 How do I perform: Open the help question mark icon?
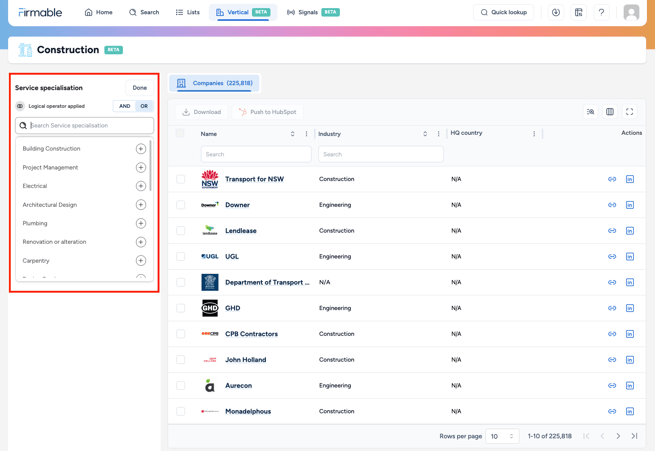pos(601,13)
